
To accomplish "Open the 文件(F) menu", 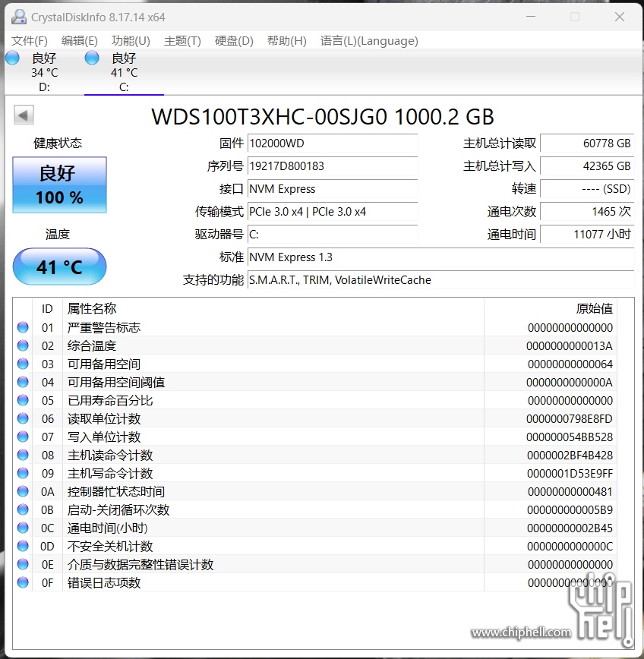I will tap(30, 41).
